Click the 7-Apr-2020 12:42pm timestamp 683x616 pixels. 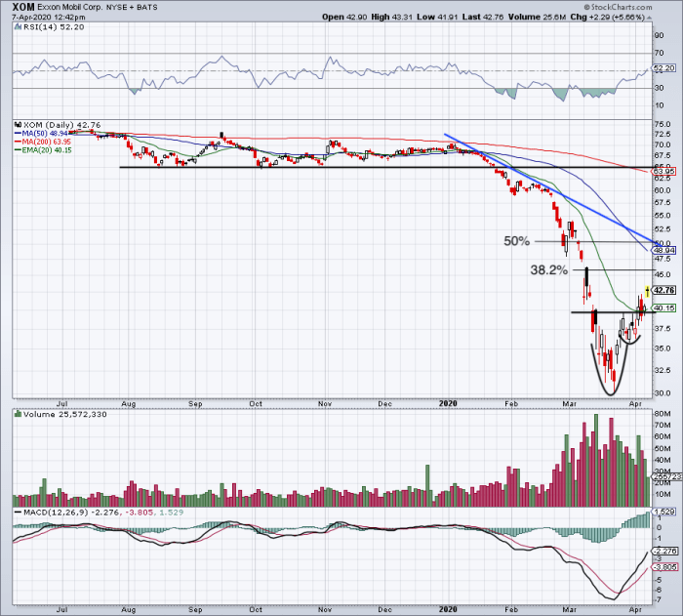point(49,18)
